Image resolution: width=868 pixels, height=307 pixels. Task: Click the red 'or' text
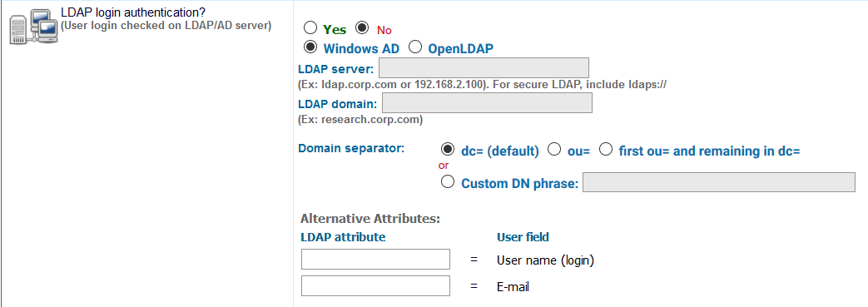pyautogui.click(x=444, y=166)
